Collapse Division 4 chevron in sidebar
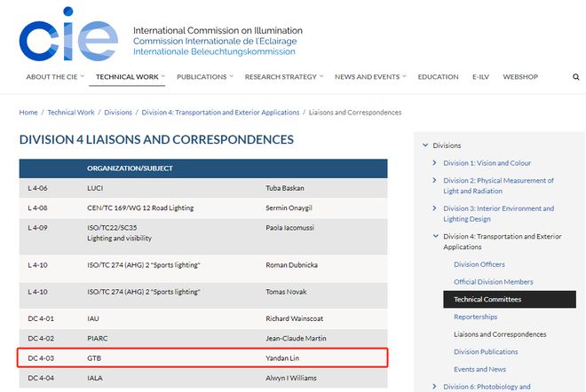Image resolution: width=586 pixels, height=392 pixels. [435, 236]
